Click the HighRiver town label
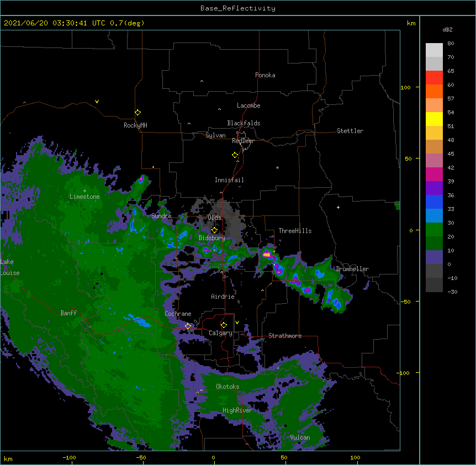The width and height of the screenshot is (476, 465). click(x=237, y=410)
